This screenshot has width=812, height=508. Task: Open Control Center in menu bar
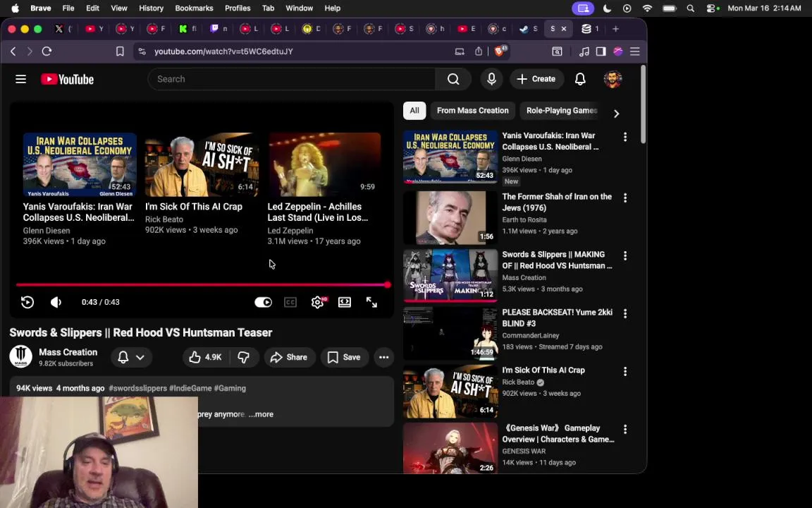point(711,8)
